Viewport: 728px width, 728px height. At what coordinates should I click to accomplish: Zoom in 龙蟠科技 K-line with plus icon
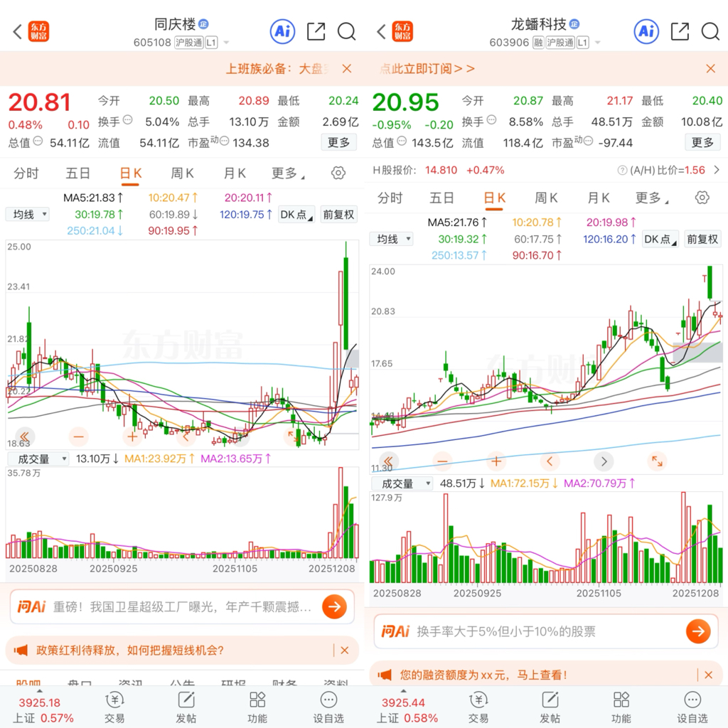pos(496,461)
